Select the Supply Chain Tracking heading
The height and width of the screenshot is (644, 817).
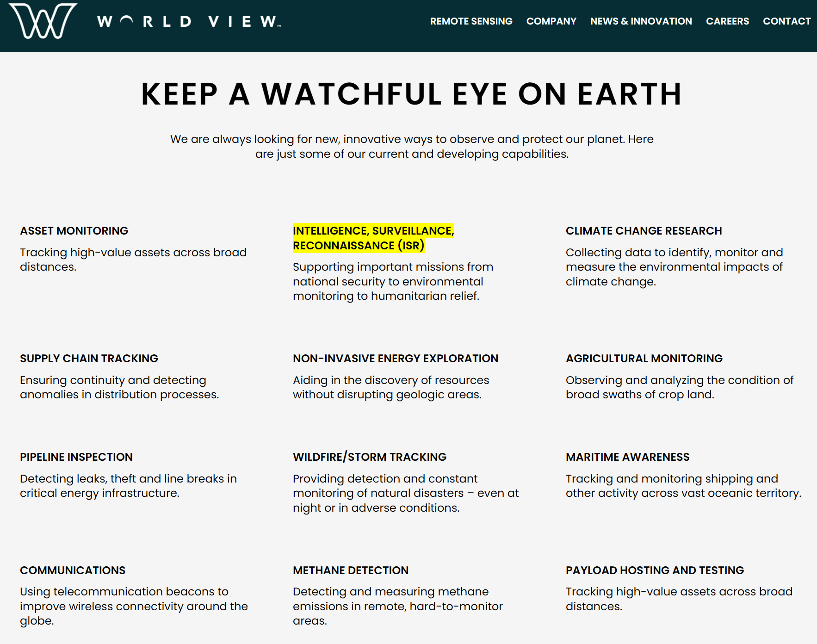pyautogui.click(x=89, y=359)
